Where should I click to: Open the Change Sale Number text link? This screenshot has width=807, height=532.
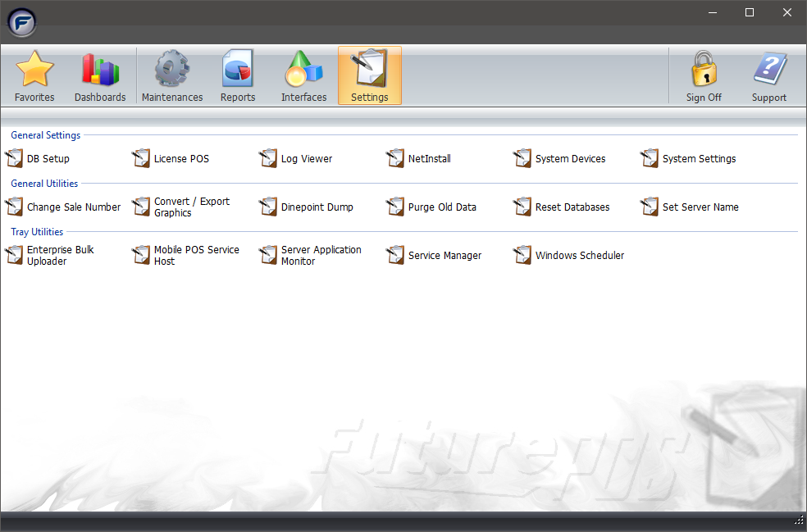74,207
